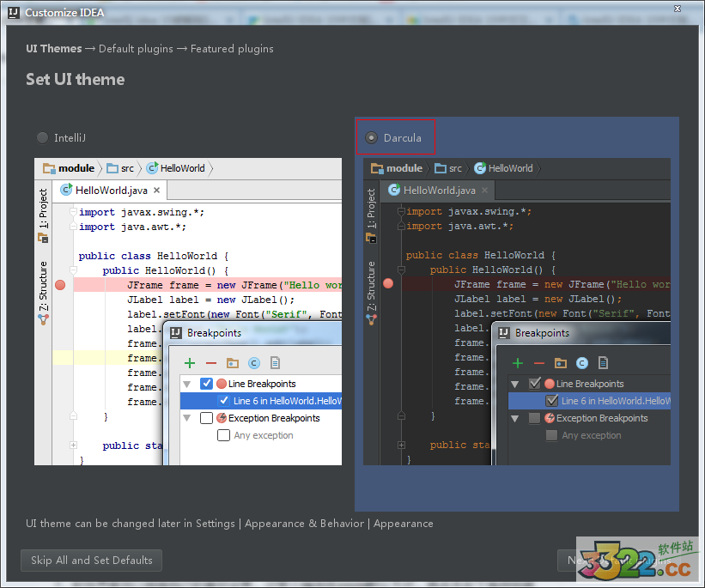Open 1: Project tool tab in Darcula preview
Image resolution: width=705 pixels, height=588 pixels.
pos(371,215)
